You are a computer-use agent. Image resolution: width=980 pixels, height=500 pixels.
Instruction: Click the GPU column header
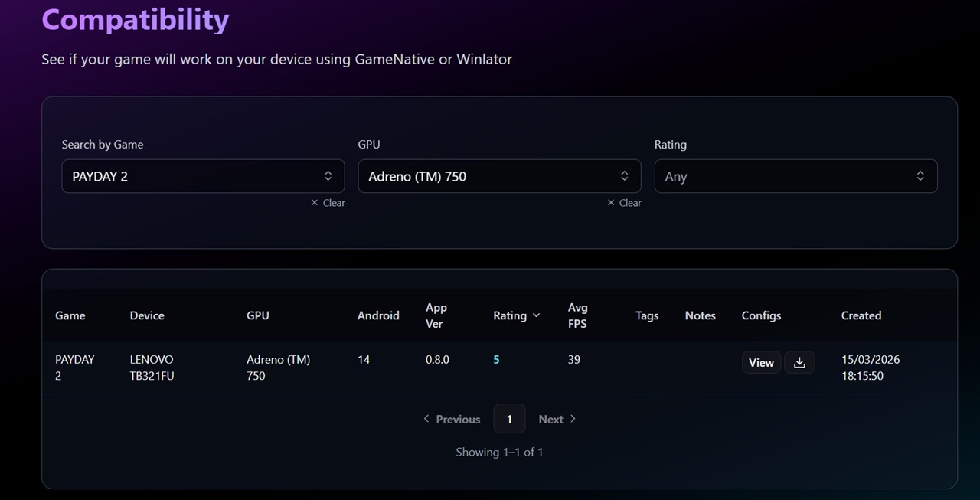(258, 315)
